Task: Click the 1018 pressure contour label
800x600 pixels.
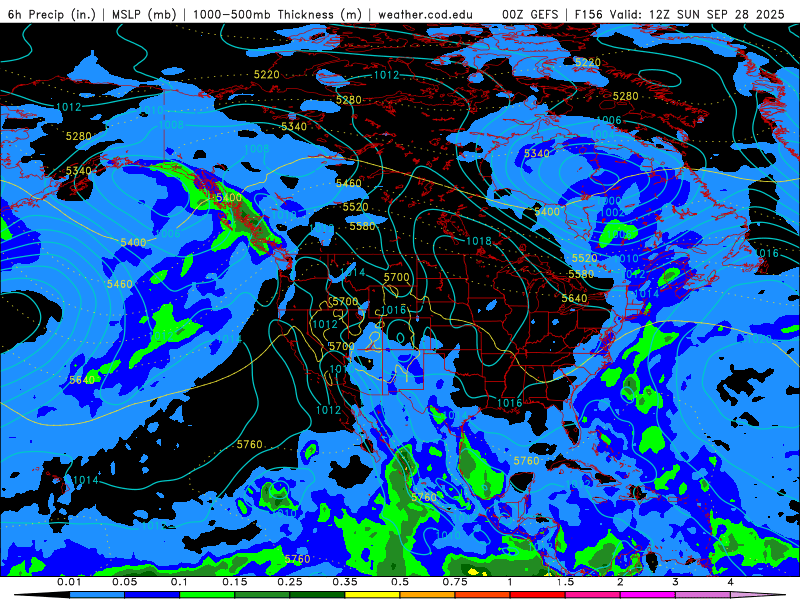Action: 478,241
